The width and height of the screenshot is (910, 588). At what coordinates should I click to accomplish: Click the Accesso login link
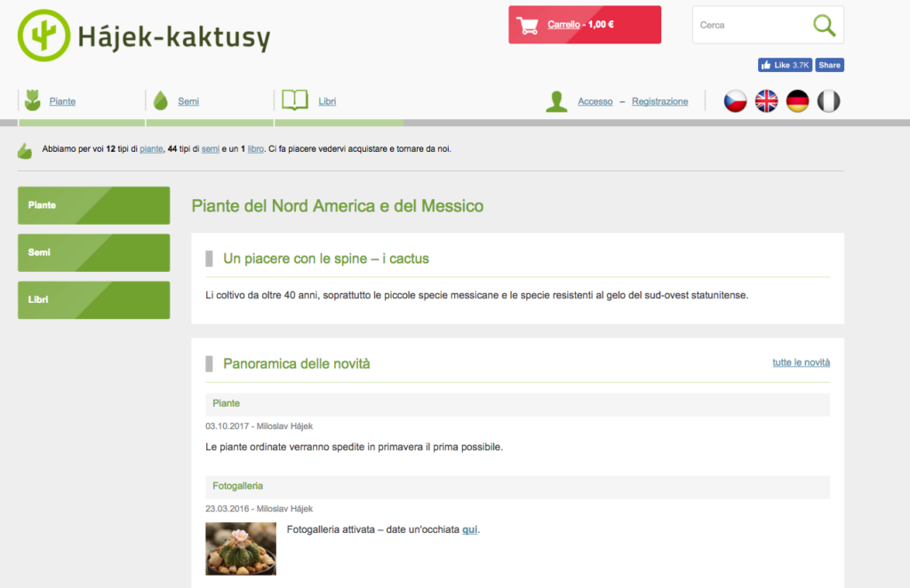point(595,101)
